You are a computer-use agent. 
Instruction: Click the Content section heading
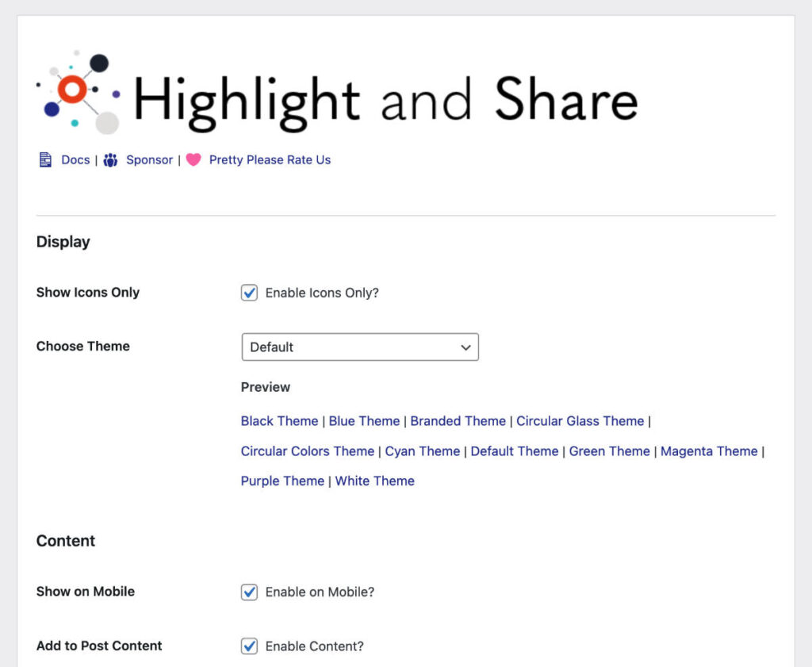[x=66, y=541]
